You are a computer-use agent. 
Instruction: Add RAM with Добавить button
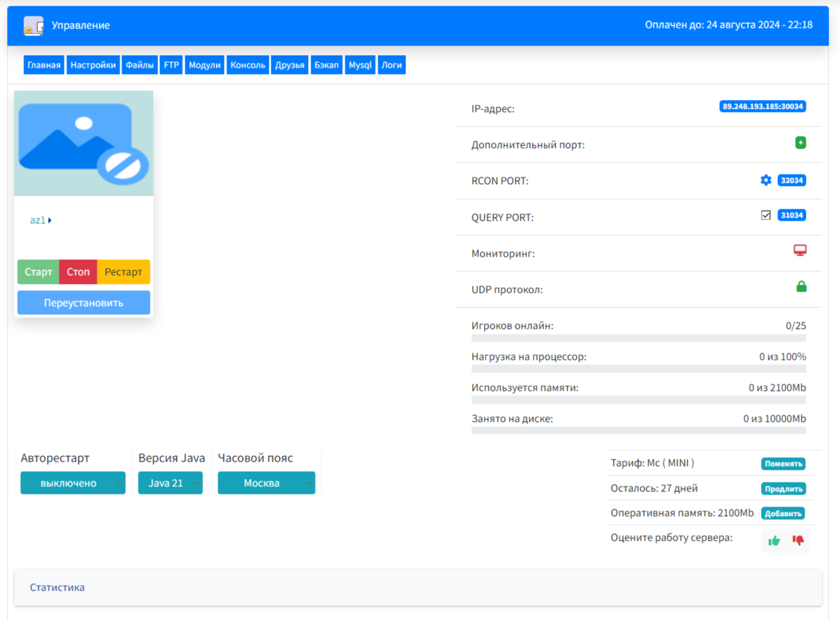pyautogui.click(x=783, y=513)
